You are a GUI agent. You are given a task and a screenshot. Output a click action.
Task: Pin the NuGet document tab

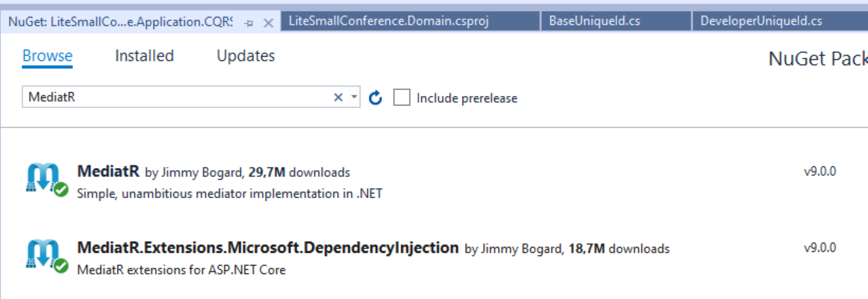point(249,23)
